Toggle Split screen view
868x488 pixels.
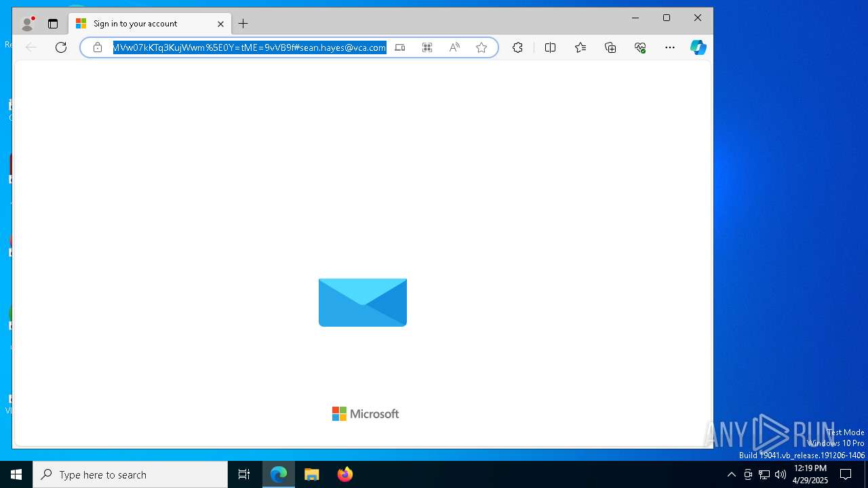point(550,47)
